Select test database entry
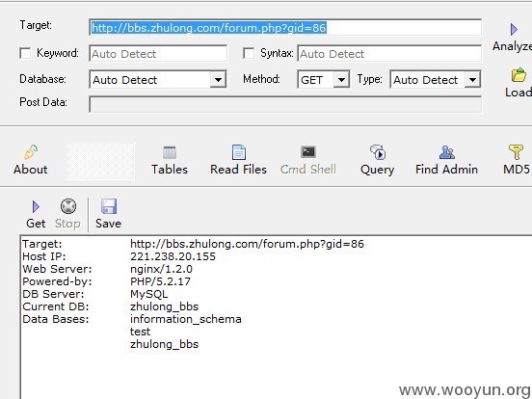Image resolution: width=532 pixels, height=399 pixels. 140,332
